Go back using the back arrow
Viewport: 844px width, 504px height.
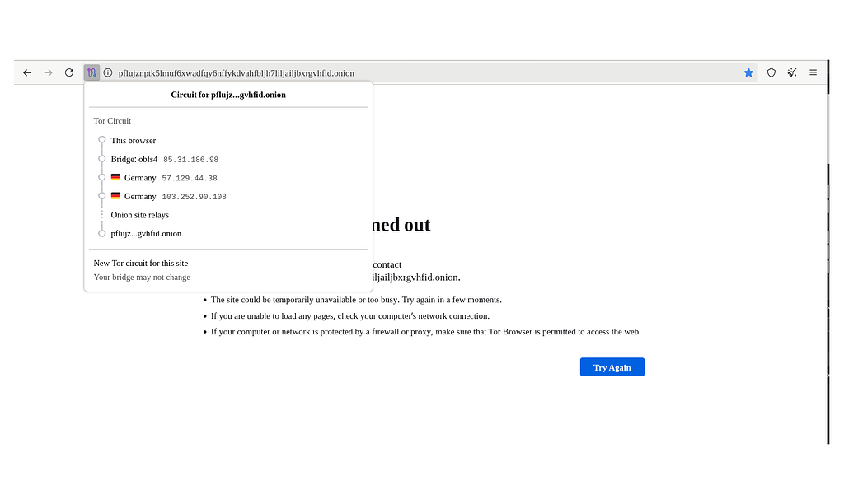coord(26,72)
